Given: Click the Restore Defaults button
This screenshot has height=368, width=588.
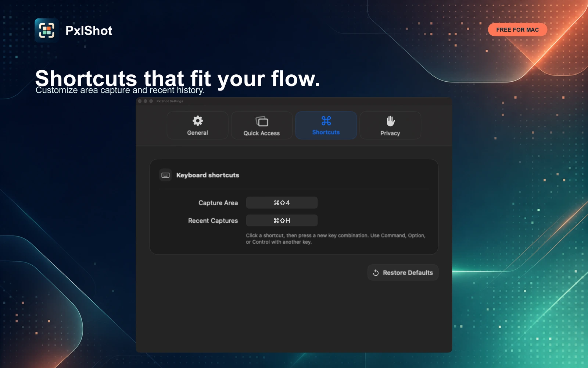Looking at the screenshot, I should pos(403,273).
